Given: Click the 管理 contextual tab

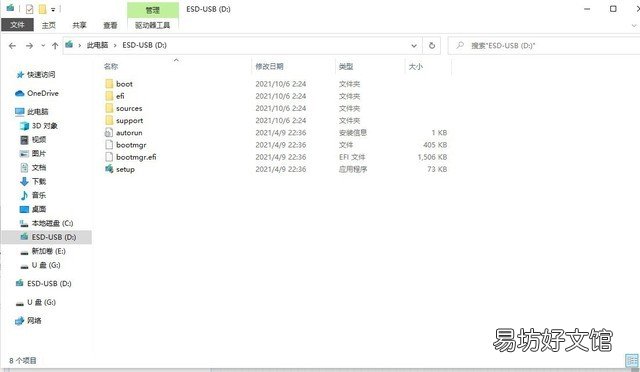Looking at the screenshot, I should click(x=153, y=10).
